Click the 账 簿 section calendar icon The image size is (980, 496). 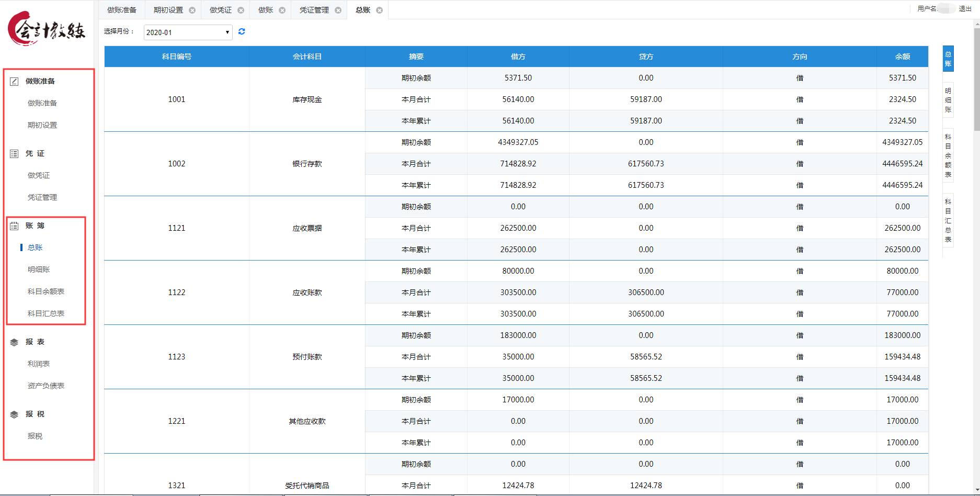[x=14, y=226]
